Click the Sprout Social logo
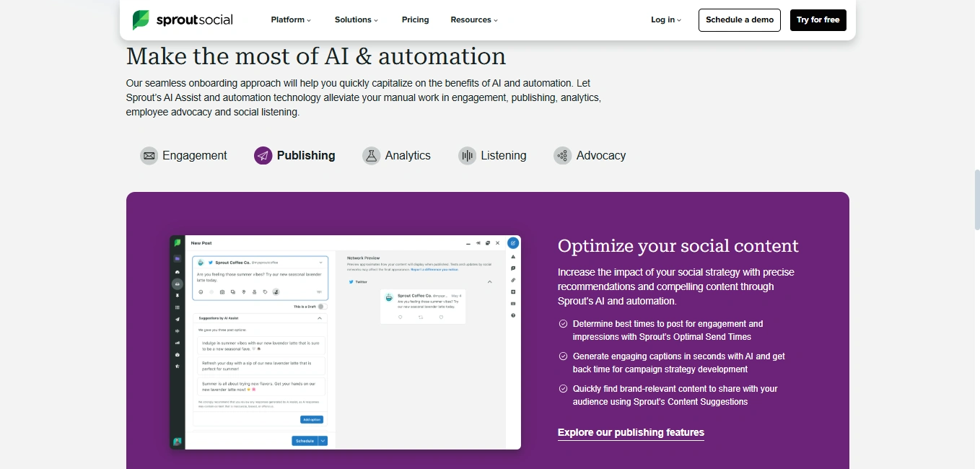 pyautogui.click(x=182, y=20)
